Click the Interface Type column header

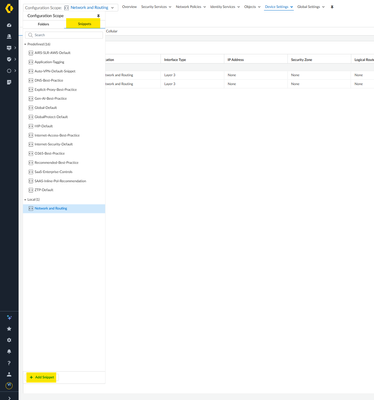coord(192,60)
